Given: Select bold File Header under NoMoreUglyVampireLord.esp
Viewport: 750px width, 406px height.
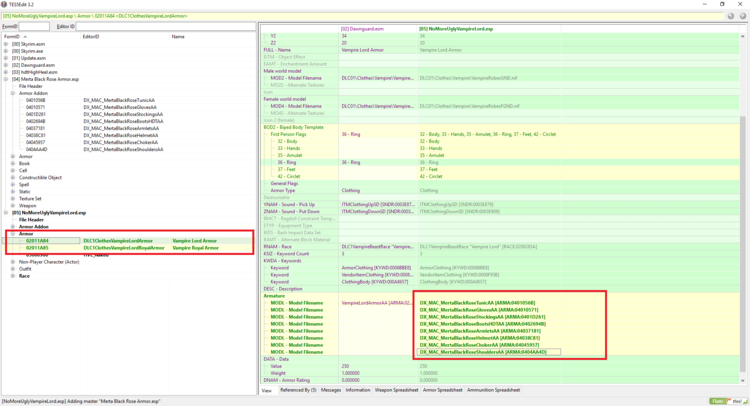Looking at the screenshot, I should pos(31,219).
